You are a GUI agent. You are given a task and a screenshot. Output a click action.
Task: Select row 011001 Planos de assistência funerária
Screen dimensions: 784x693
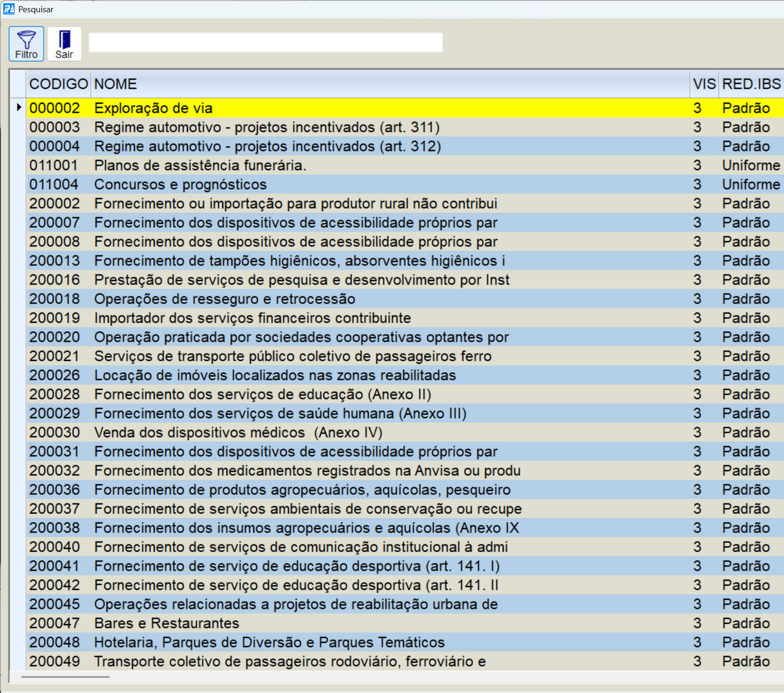pyautogui.click(x=200, y=165)
